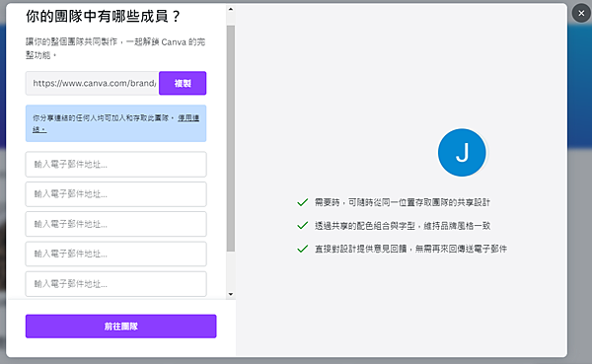Copy the Canva team invite link
Image resolution: width=592 pixels, height=364 pixels.
coord(183,83)
